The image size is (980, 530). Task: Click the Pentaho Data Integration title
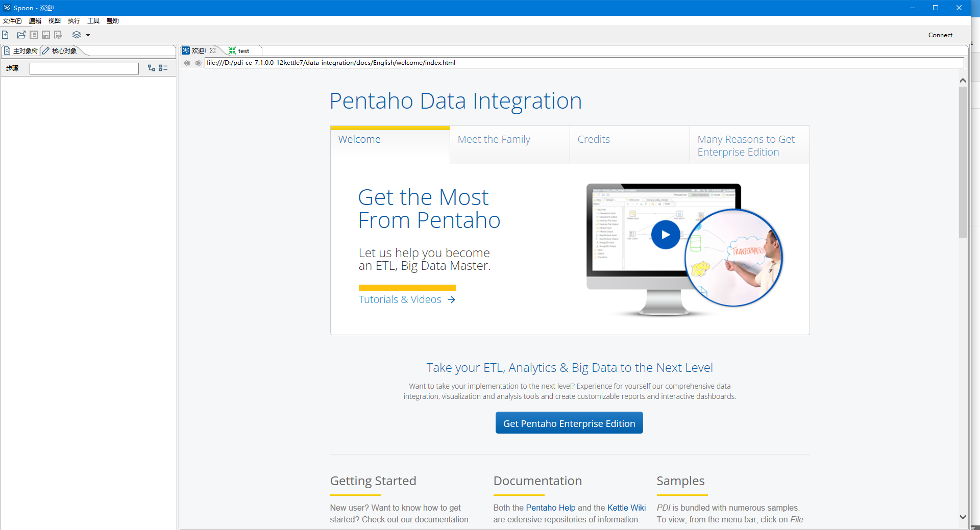pyautogui.click(x=456, y=101)
